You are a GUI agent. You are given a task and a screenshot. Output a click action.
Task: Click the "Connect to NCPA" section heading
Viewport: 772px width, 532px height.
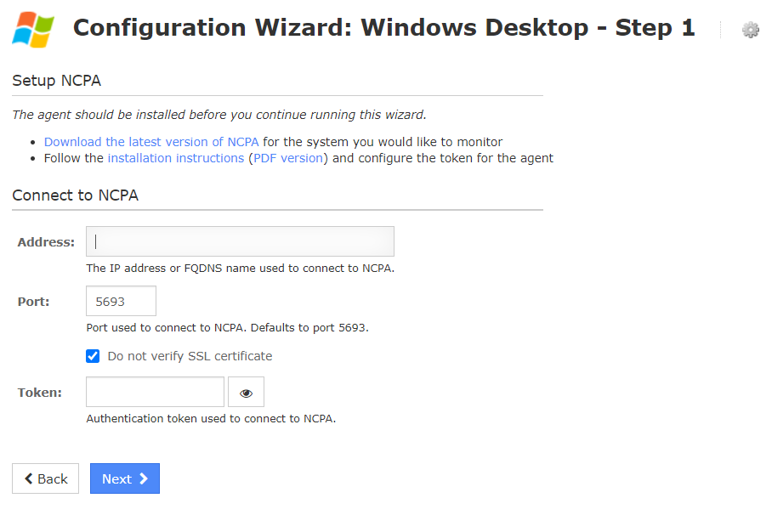76,195
